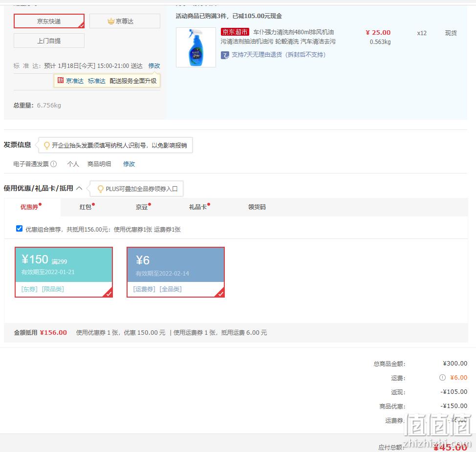Open the 京准达 link
476x452 pixels.
tap(75, 81)
